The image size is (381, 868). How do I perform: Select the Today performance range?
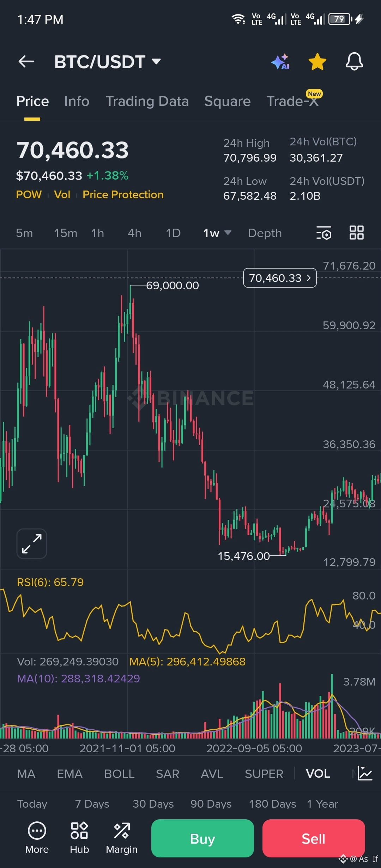tap(32, 804)
